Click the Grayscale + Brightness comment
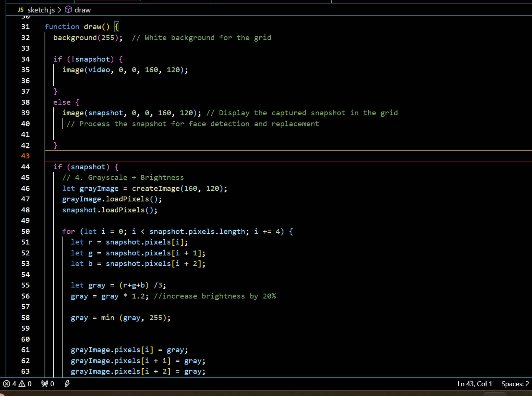 point(123,178)
